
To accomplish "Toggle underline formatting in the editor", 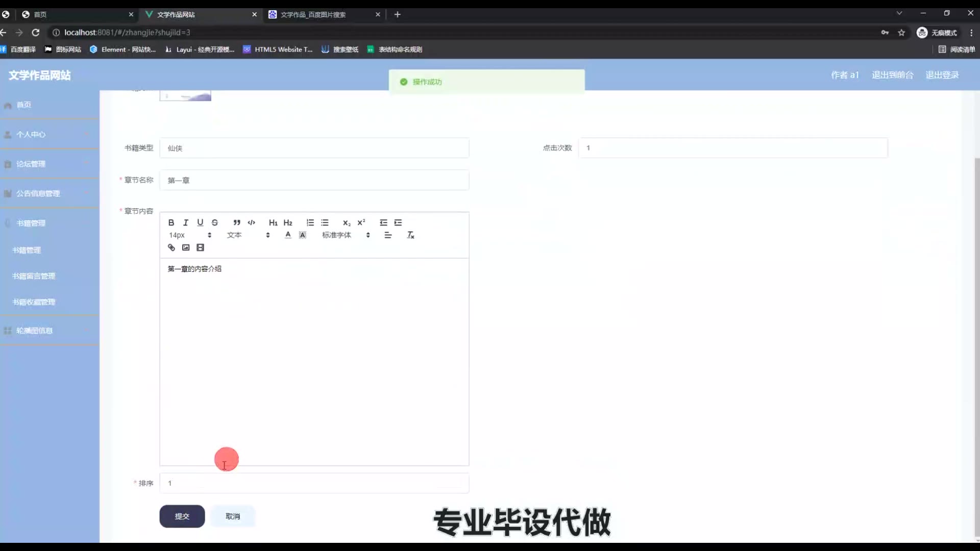I will [x=200, y=222].
